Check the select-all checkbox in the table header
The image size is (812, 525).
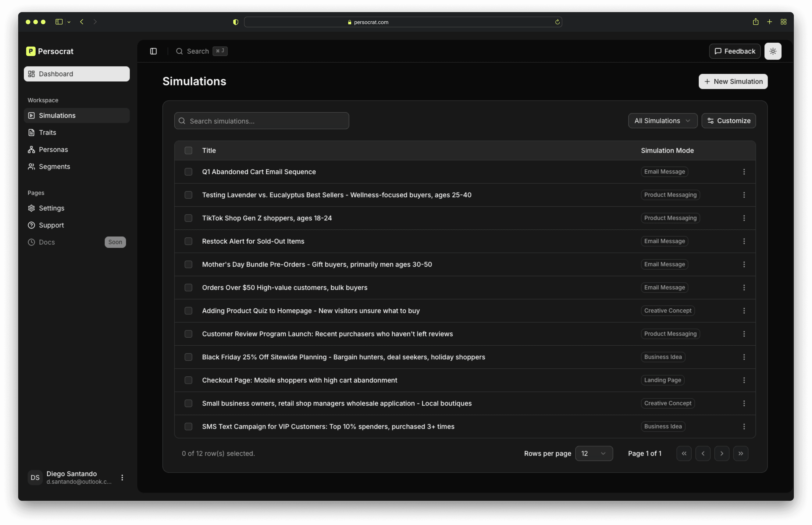188,150
